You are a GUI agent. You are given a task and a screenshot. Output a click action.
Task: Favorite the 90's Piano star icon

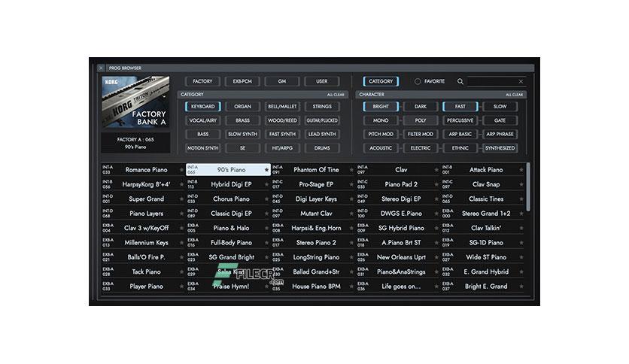[x=266, y=170]
